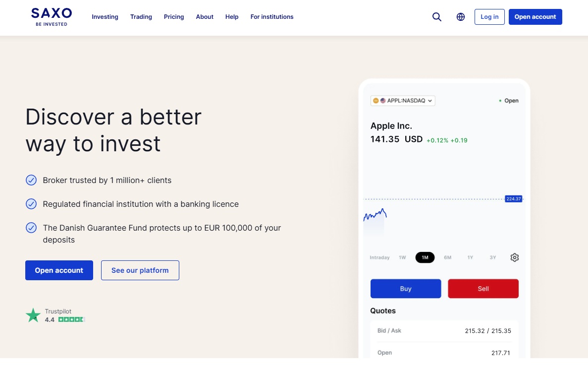Open the Pricing menu

[174, 17]
